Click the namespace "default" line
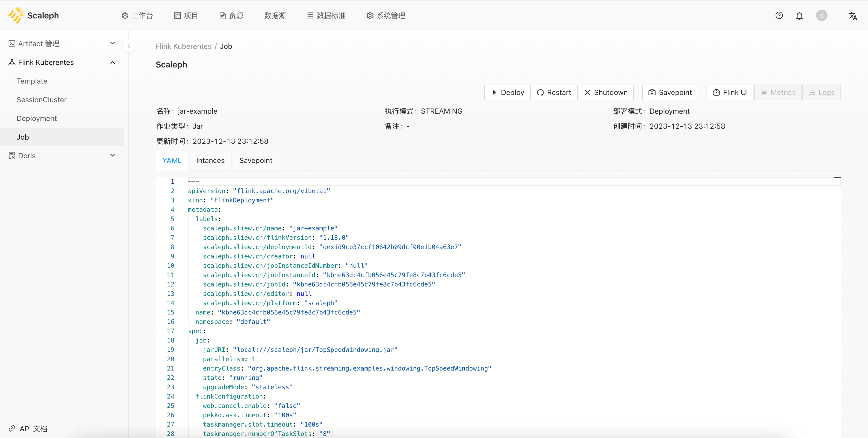The height and width of the screenshot is (438, 868). (x=233, y=322)
